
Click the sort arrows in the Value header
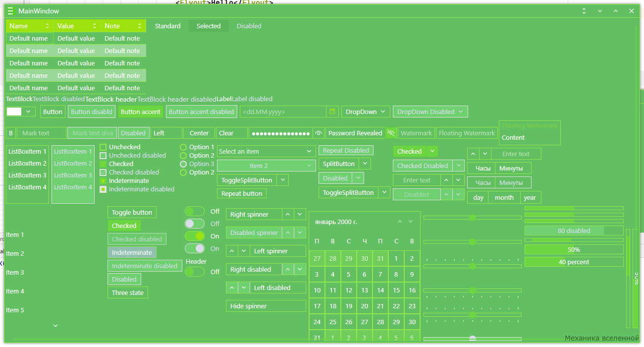click(x=94, y=26)
